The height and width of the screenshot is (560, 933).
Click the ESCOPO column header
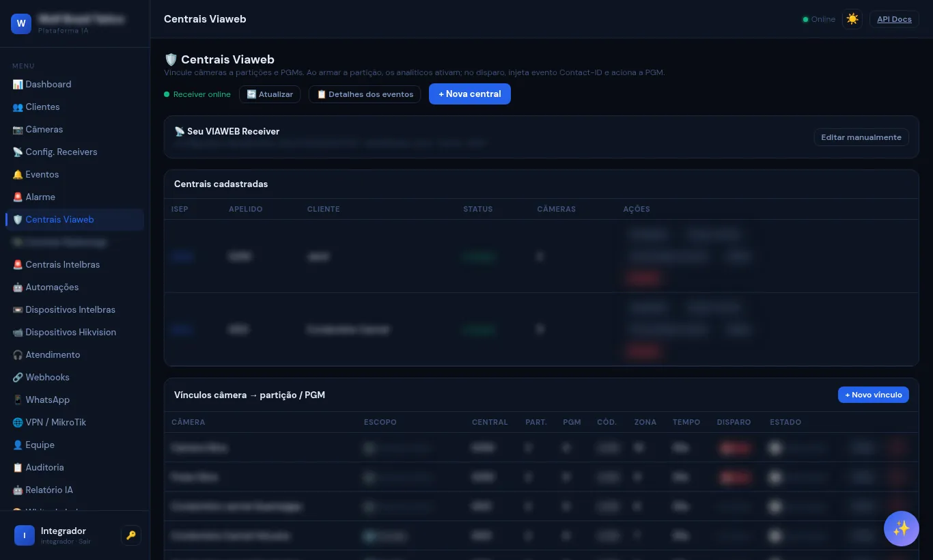[x=380, y=422]
